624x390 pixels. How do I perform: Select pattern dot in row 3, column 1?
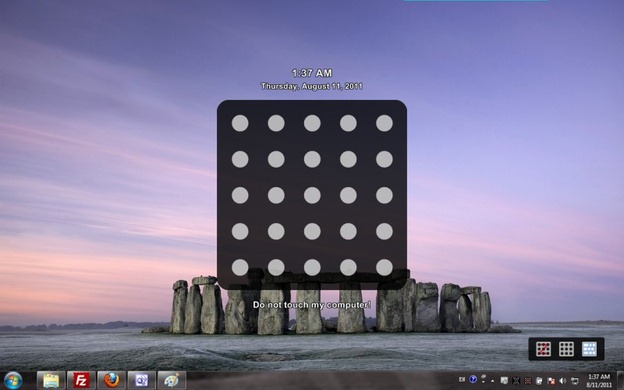point(240,195)
